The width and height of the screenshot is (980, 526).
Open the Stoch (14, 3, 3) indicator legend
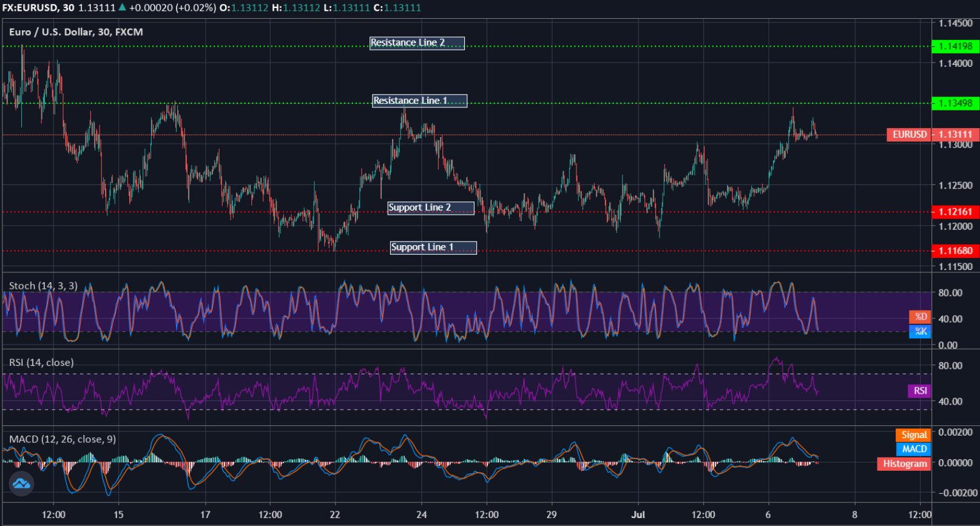43,286
